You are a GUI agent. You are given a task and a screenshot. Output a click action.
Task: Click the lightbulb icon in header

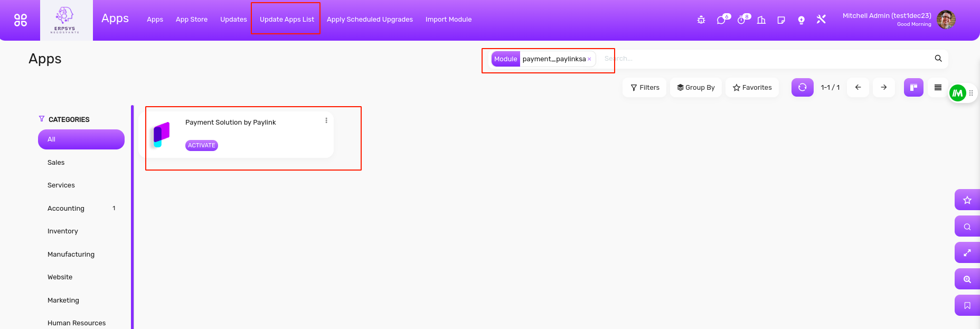point(801,20)
